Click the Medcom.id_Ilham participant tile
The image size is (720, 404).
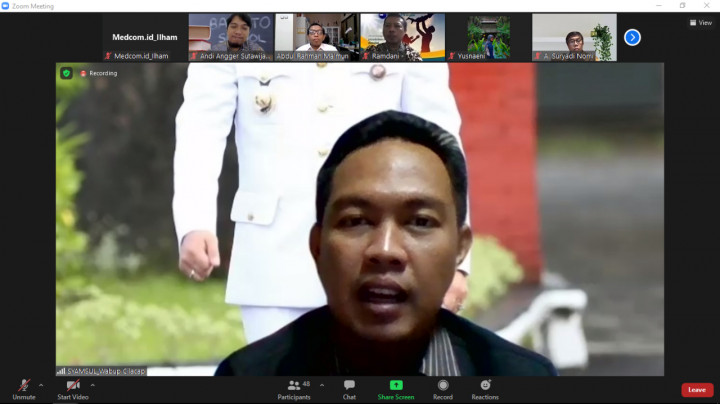(x=144, y=37)
